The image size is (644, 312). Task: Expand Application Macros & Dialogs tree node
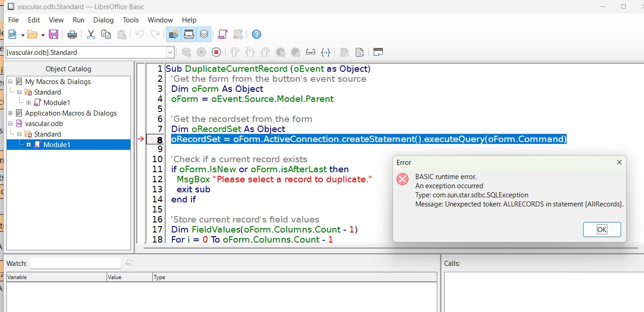[x=10, y=113]
